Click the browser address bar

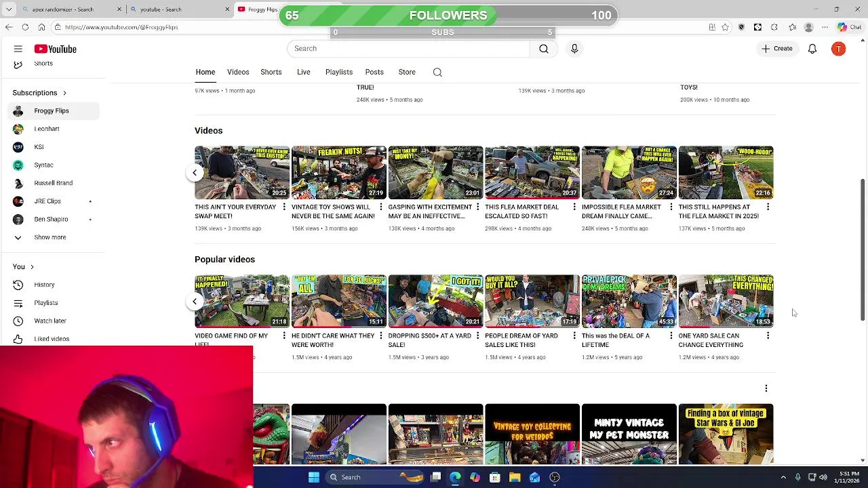pyautogui.click(x=380, y=27)
